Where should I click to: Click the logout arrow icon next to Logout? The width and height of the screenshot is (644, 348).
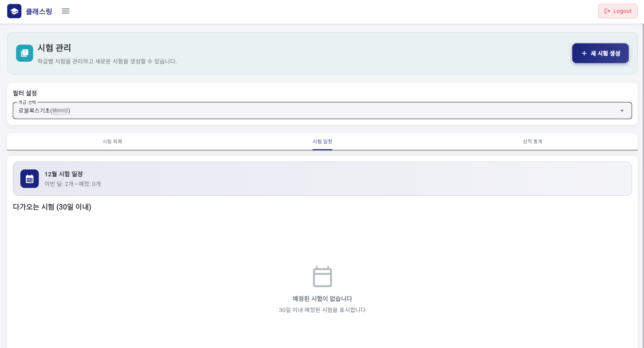608,11
